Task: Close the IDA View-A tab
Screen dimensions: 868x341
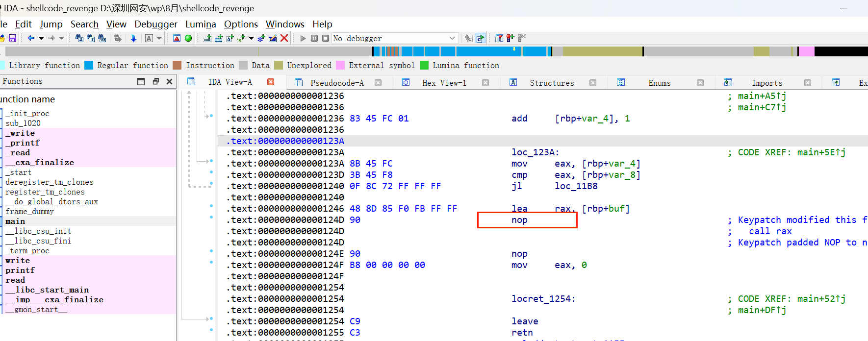Action: click(x=271, y=82)
